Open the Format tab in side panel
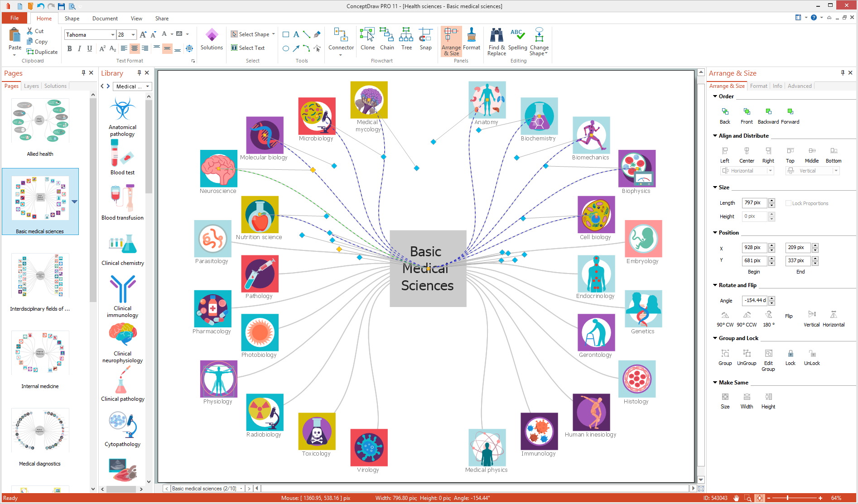 pos(759,86)
